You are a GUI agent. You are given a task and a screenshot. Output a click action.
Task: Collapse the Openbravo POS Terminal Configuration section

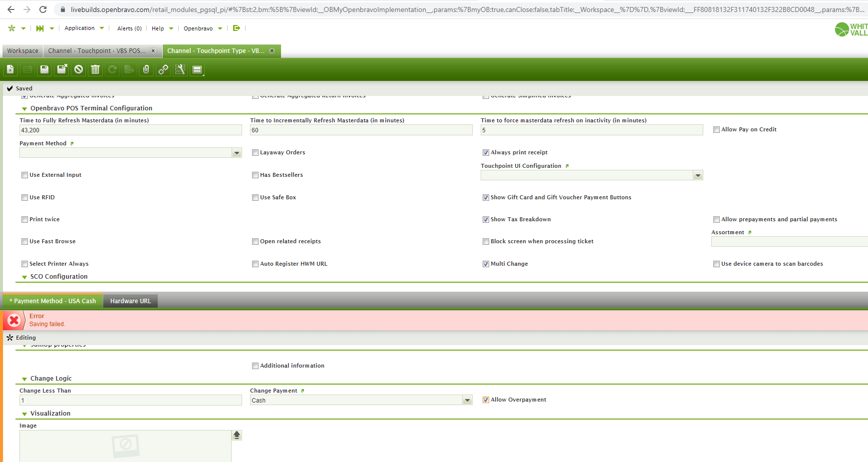pyautogui.click(x=24, y=109)
